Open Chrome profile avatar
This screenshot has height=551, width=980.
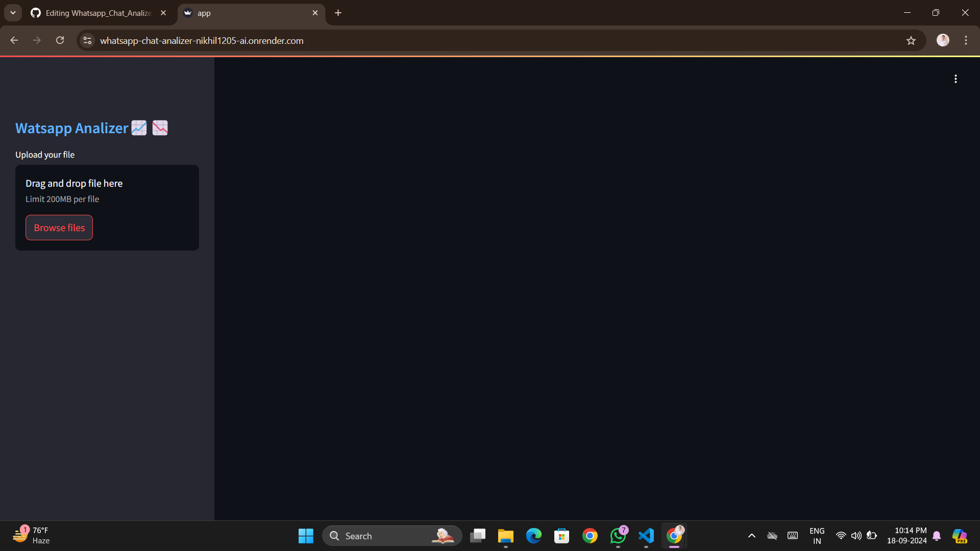[943, 40]
